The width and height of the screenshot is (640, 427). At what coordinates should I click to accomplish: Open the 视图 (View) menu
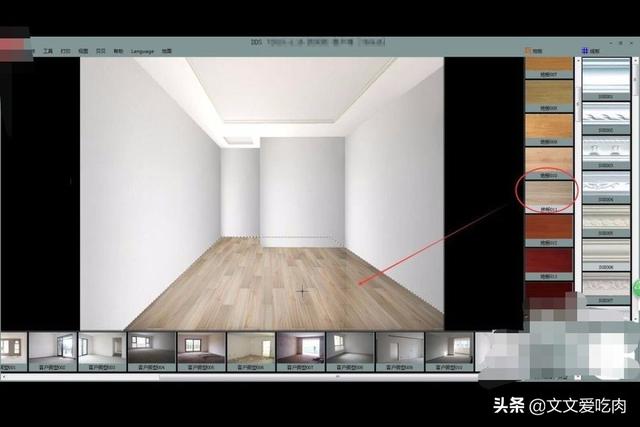83,49
